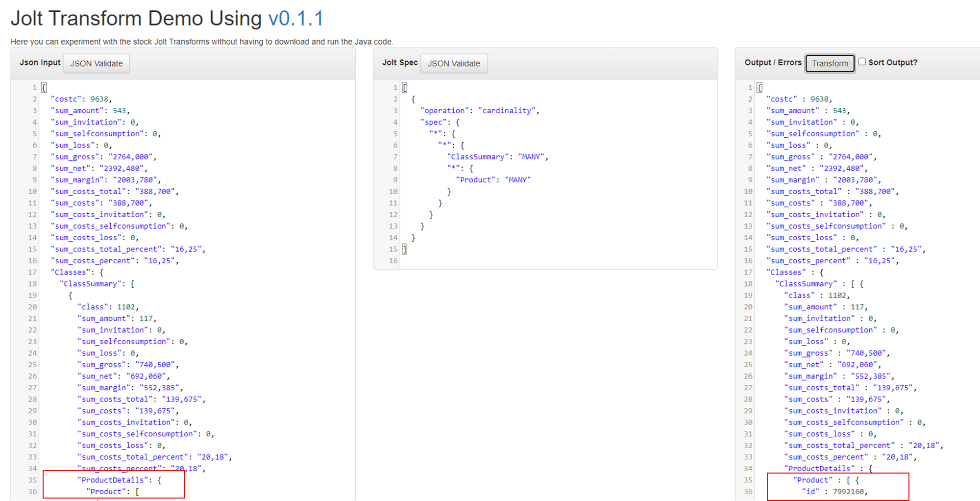
Task: Click "sum_amount": 117 in Json Input
Action: (117, 319)
